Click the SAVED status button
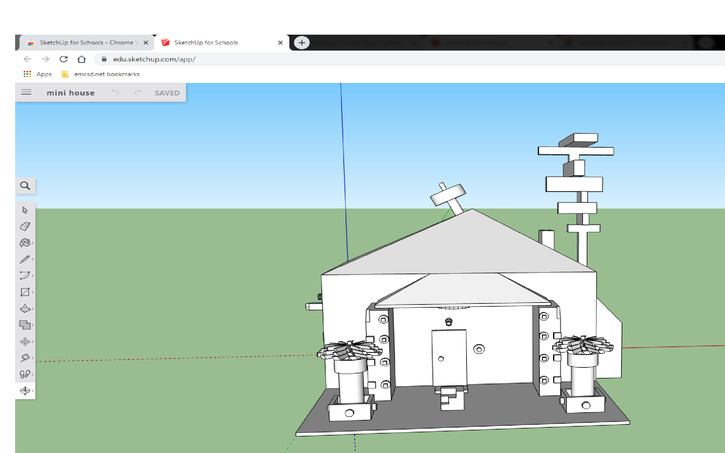This screenshot has height=453, width=725. 167,93
